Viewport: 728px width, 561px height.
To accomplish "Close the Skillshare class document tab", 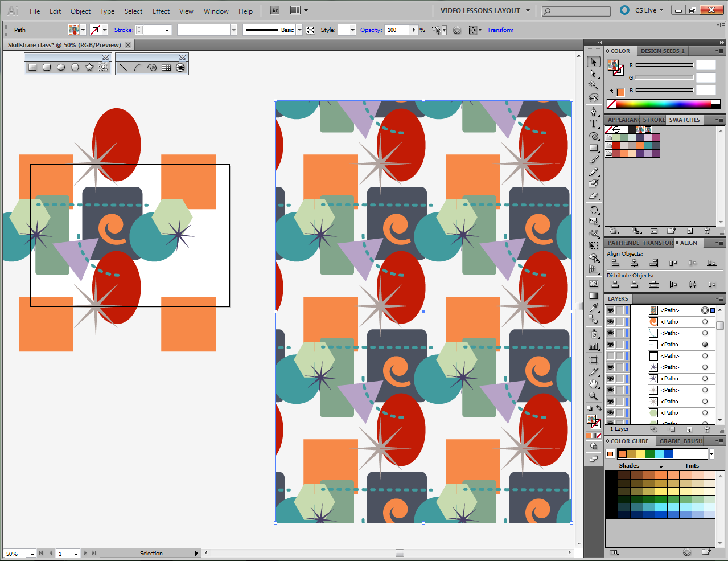I will [x=128, y=45].
